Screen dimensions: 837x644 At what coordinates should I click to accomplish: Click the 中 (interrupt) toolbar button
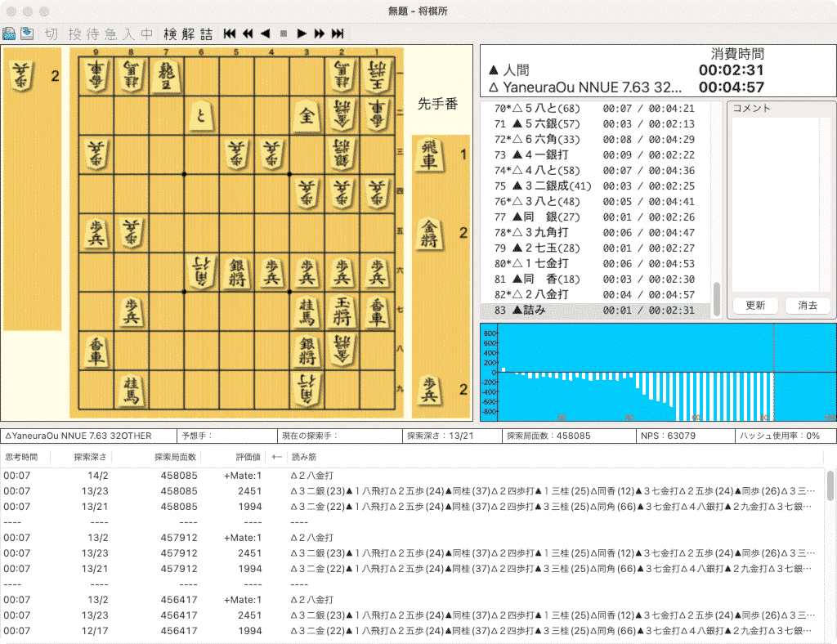point(147,34)
